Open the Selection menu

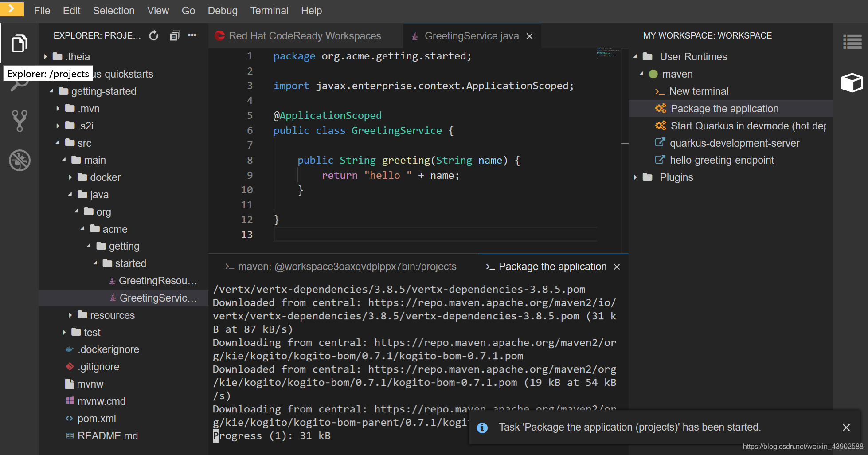[x=113, y=11]
